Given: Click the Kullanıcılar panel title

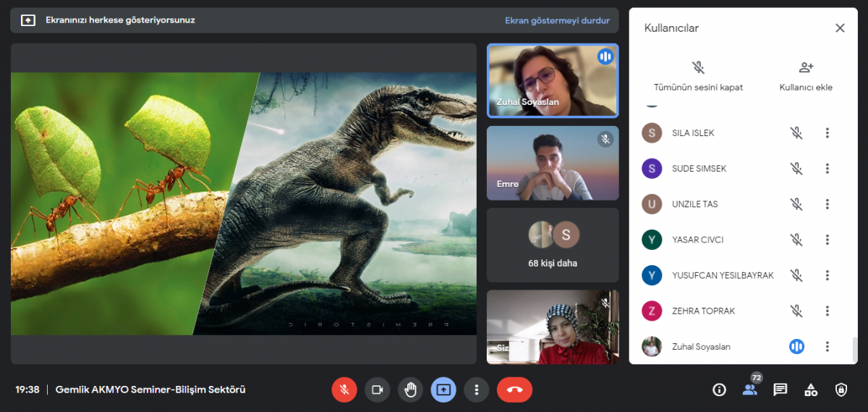Looking at the screenshot, I should tap(671, 28).
